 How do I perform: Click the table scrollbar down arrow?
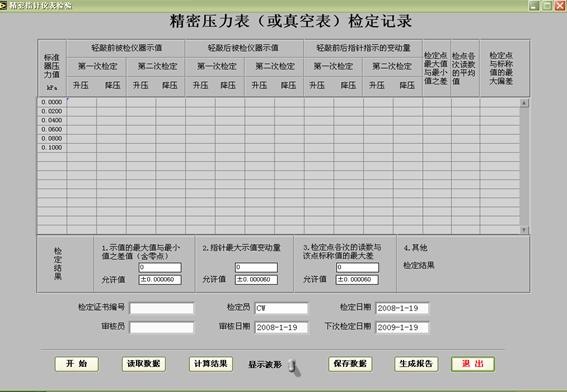coord(524,230)
